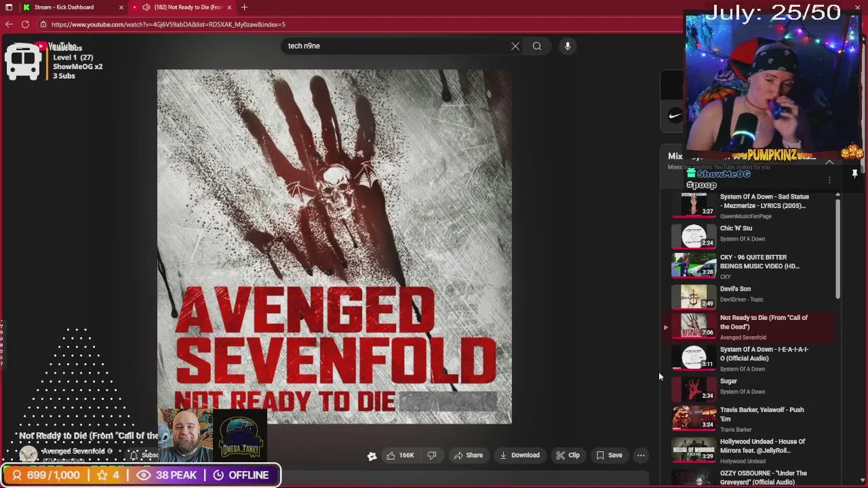Open the YouTube home logo
The image size is (868, 488).
click(x=54, y=47)
